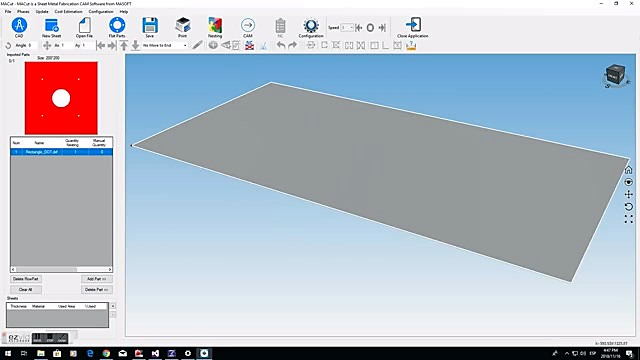This screenshot has height=360, width=640.
Task: Click the Clear All button
Action: tap(26, 289)
